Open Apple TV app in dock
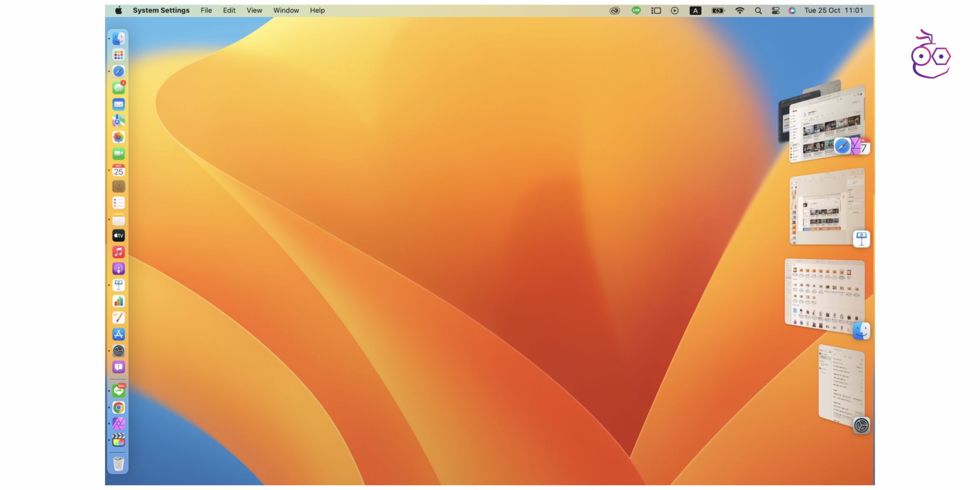The width and height of the screenshot is (980, 490). (x=118, y=235)
